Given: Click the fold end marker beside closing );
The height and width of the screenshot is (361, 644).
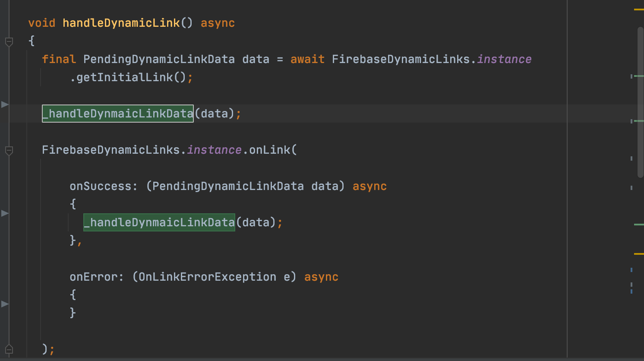Looking at the screenshot, I should [x=9, y=349].
